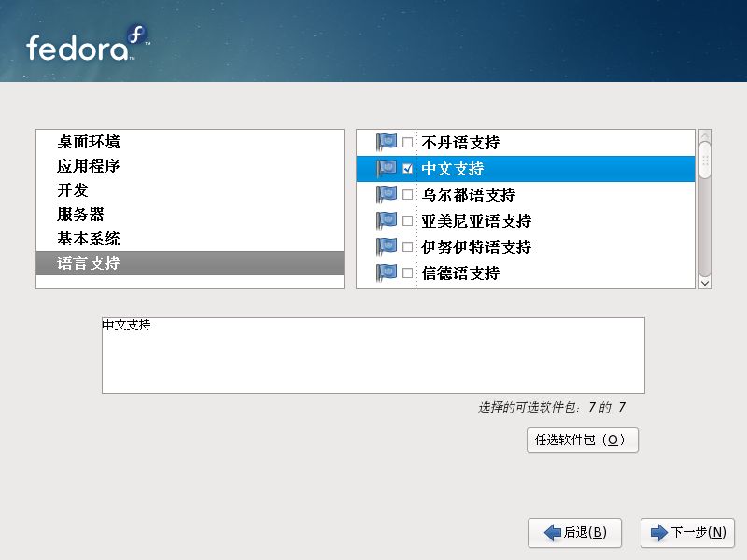The image size is (747, 560).
Task: Click the flag icon beside 亚美尼亚语支持
Action: (x=387, y=220)
